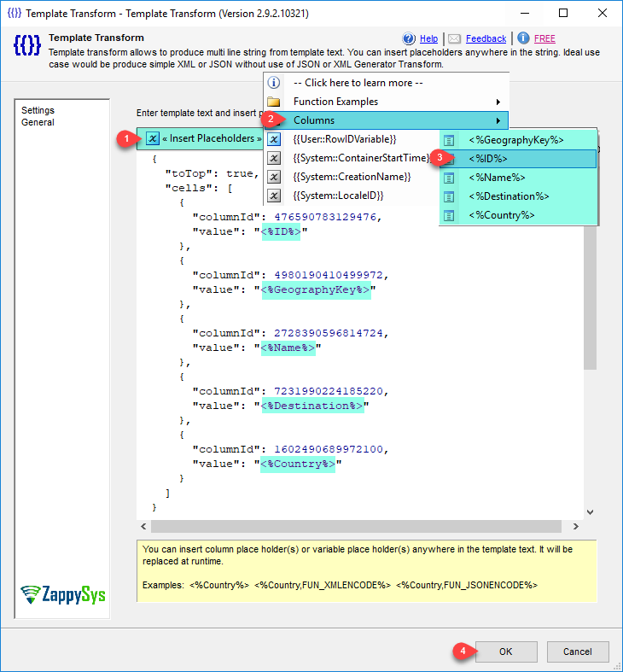The width and height of the screenshot is (623, 672).
Task: Open the Help link
Action: (428, 38)
